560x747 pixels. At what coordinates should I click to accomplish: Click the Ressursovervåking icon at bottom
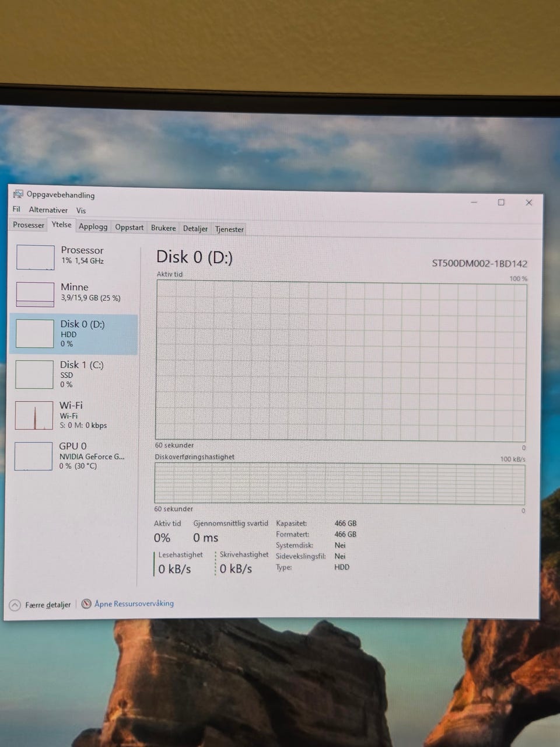click(x=86, y=603)
